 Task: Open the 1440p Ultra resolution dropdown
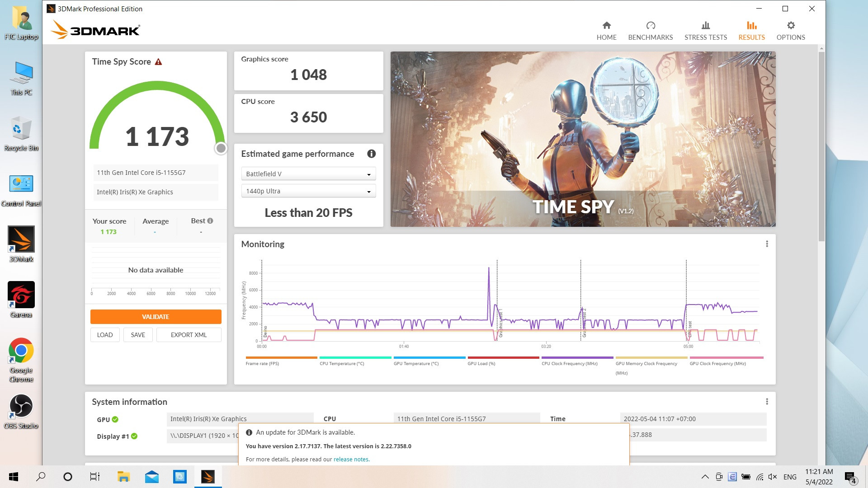coord(308,191)
